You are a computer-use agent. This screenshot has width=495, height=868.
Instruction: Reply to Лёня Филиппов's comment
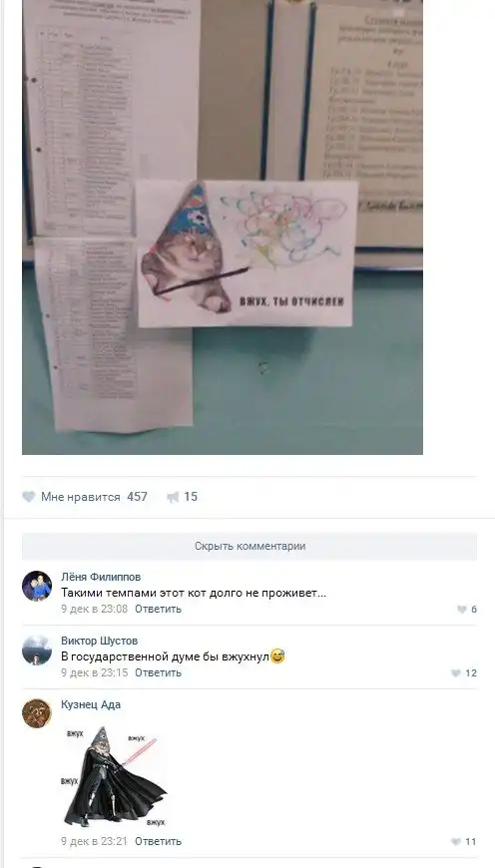point(158,609)
